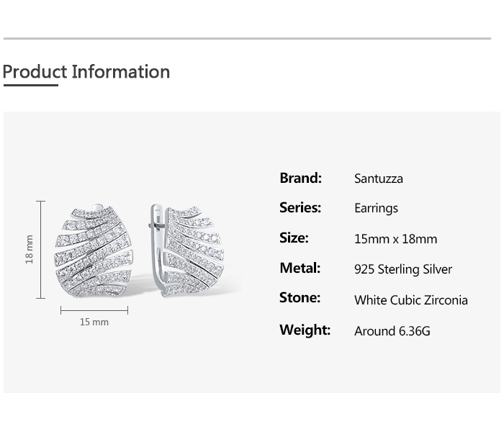Select the 925 Sterling Silver text

point(403,270)
